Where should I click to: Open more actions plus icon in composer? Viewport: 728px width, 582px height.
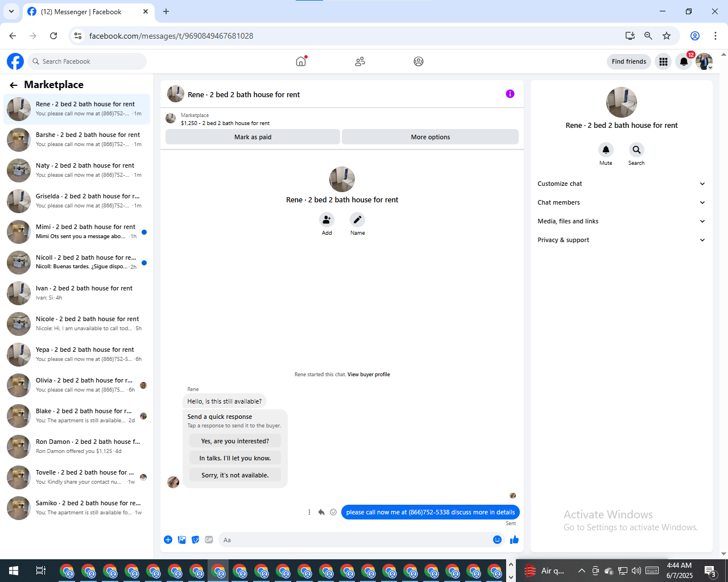pyautogui.click(x=168, y=540)
